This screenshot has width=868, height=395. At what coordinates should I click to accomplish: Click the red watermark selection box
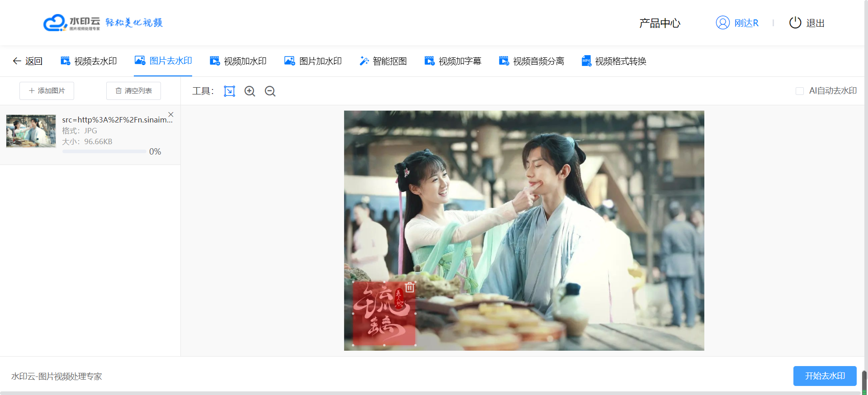tap(384, 314)
